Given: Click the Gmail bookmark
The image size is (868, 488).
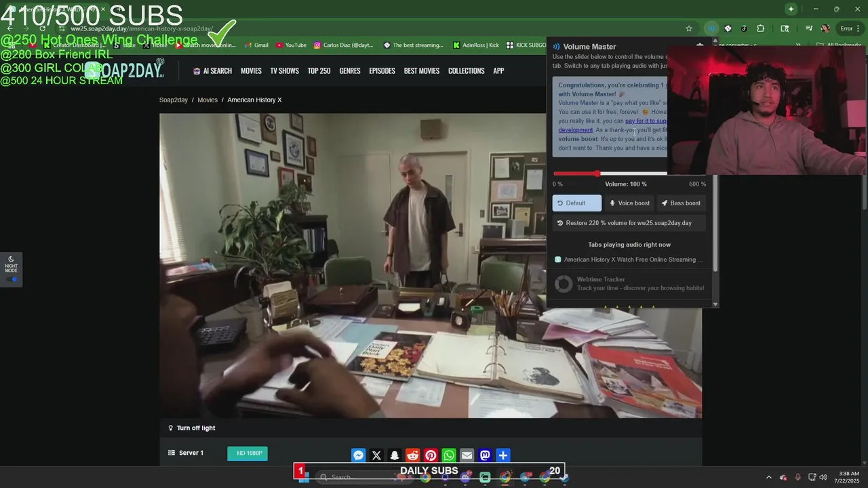Looking at the screenshot, I should click(256, 45).
